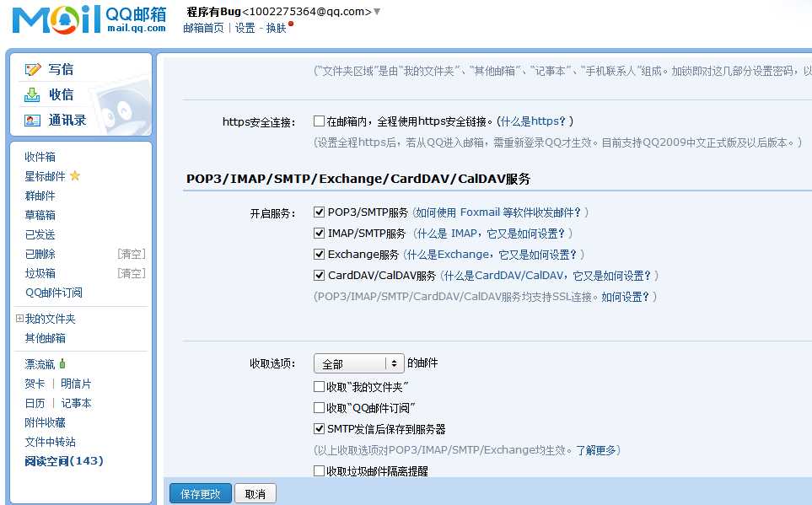Toggle SMTP发信后保存到服务器 checkbox
812x505 pixels.
[x=319, y=429]
